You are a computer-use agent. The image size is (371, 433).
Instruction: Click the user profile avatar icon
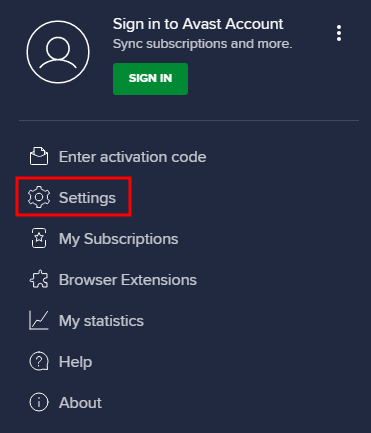[58, 52]
